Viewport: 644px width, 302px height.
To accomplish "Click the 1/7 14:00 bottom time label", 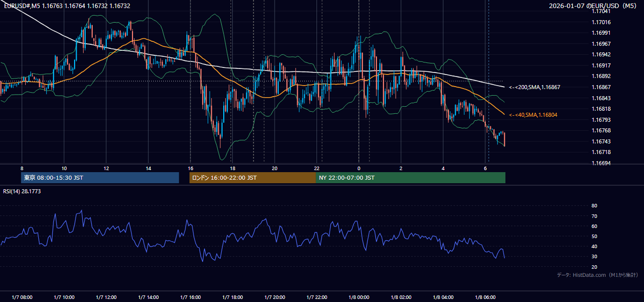I will pyautogui.click(x=148, y=297).
